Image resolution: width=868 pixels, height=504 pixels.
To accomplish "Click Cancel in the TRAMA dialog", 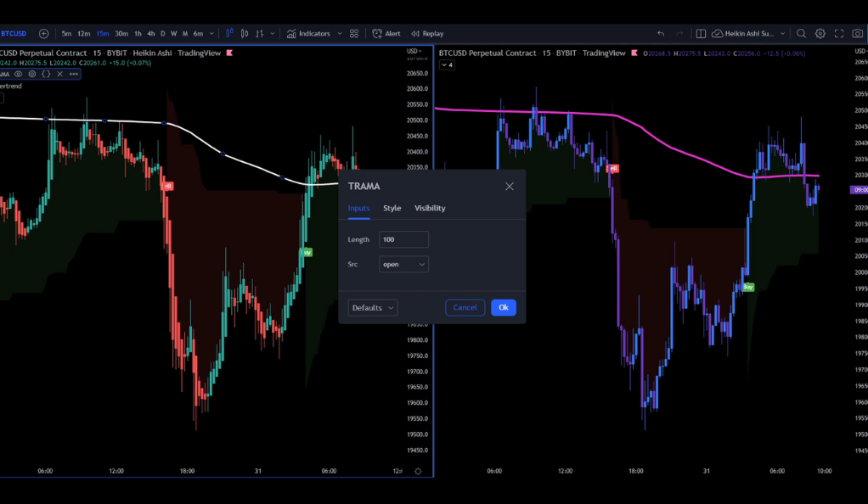I will tap(465, 308).
